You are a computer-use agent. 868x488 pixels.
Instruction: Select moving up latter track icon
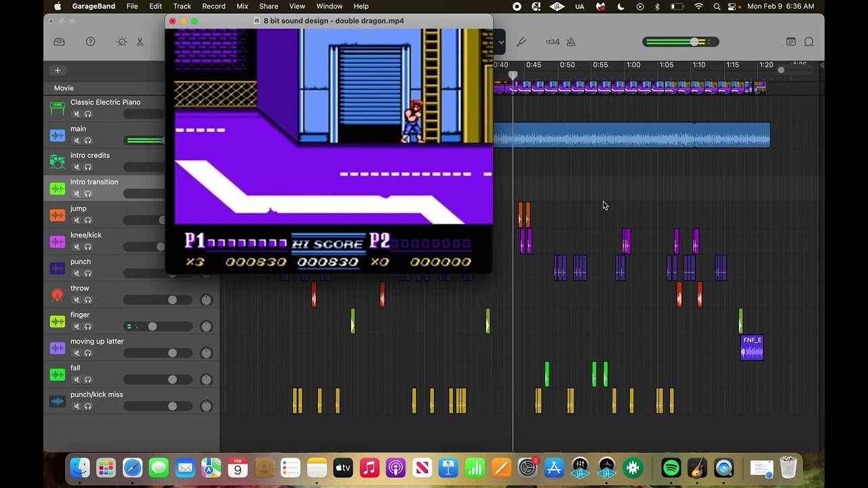coord(58,348)
